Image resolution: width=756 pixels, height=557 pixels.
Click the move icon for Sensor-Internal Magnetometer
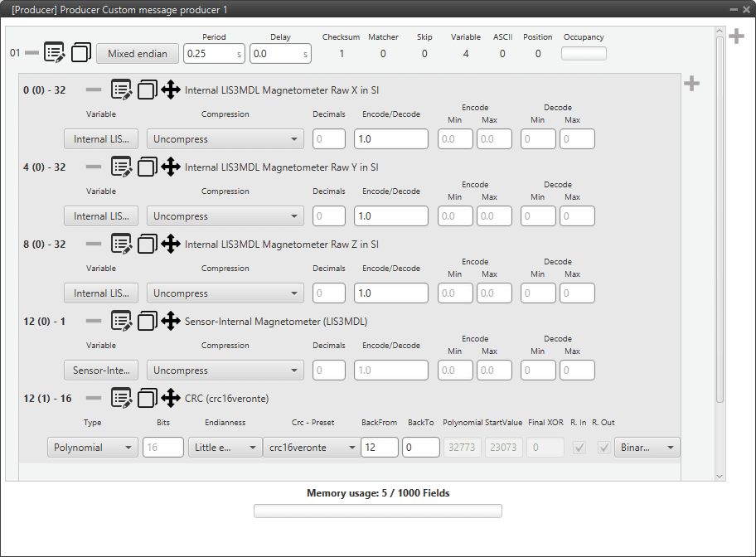pos(171,321)
